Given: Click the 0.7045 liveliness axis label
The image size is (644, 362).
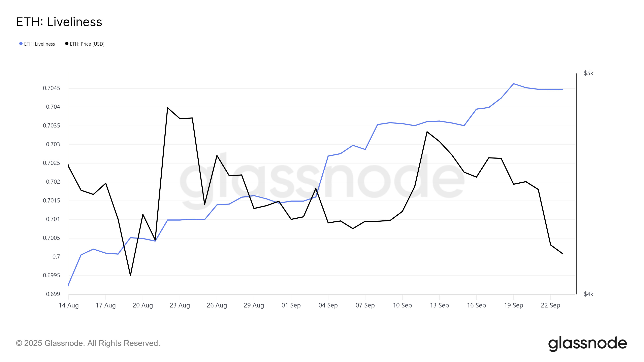Looking at the screenshot, I should (52, 88).
